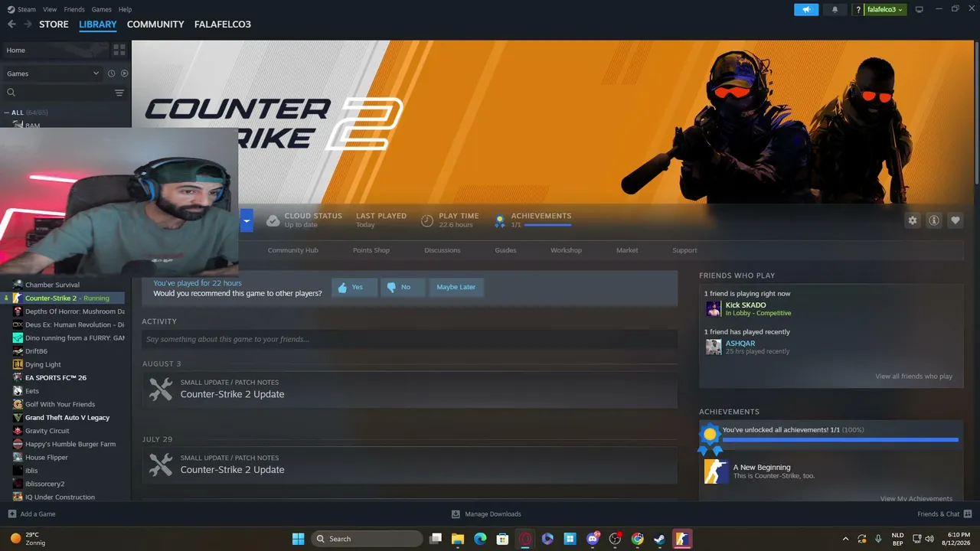This screenshot has height=551, width=980.
Task: Collapse the ALL games category
Action: pyautogui.click(x=7, y=112)
